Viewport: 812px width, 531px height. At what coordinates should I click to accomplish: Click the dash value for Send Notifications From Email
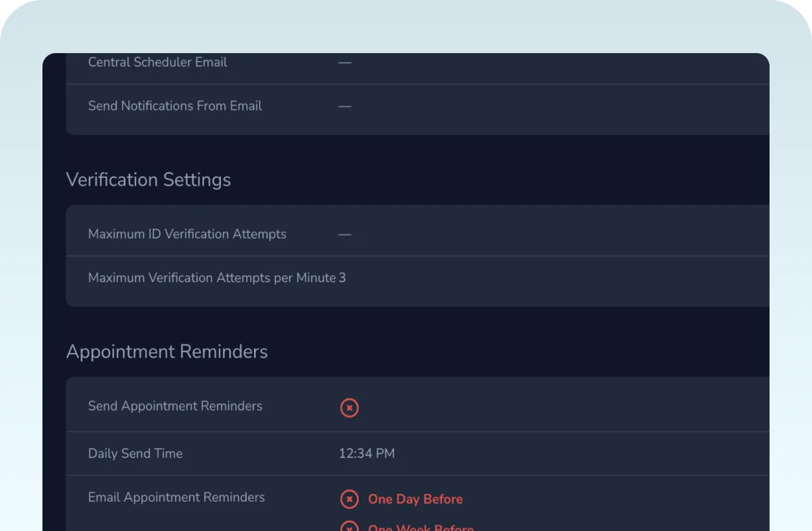click(345, 106)
